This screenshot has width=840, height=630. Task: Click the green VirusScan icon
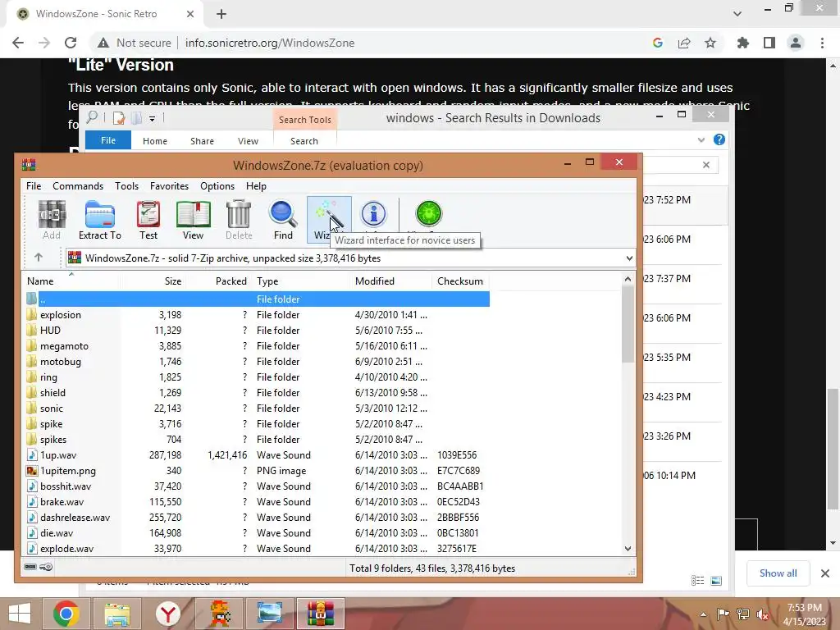tap(428, 213)
